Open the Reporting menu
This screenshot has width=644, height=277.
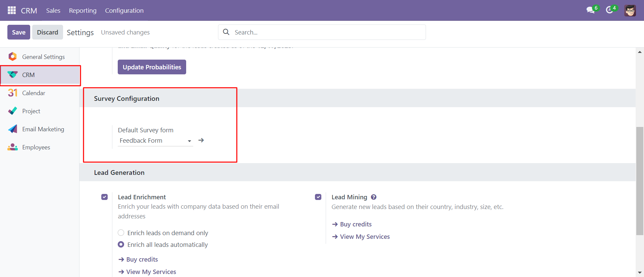coord(83,10)
